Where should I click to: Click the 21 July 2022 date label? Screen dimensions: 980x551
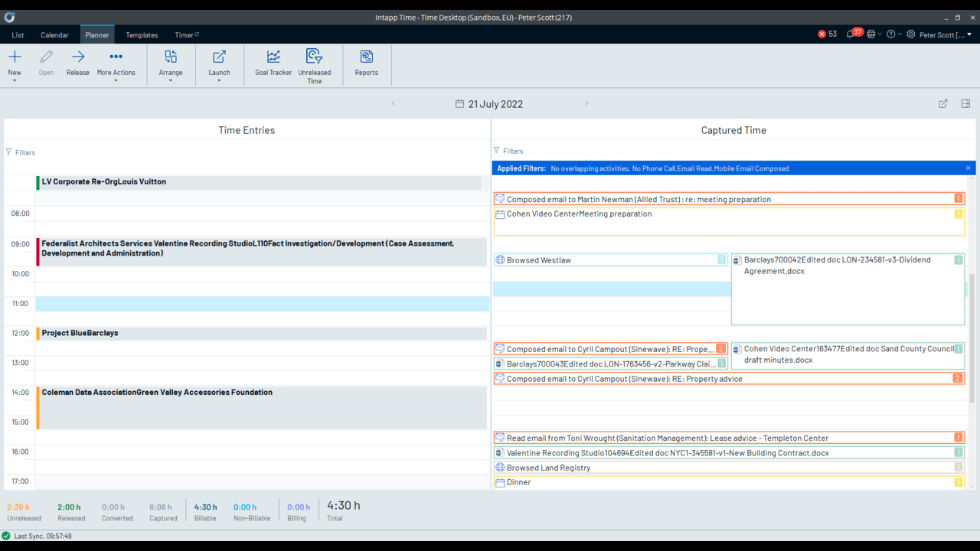tap(495, 104)
